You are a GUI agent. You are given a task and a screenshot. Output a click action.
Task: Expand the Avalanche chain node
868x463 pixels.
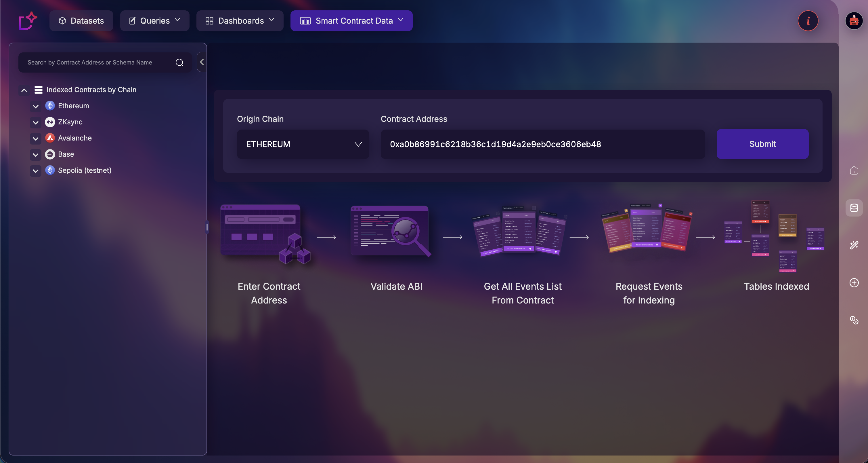tap(35, 138)
